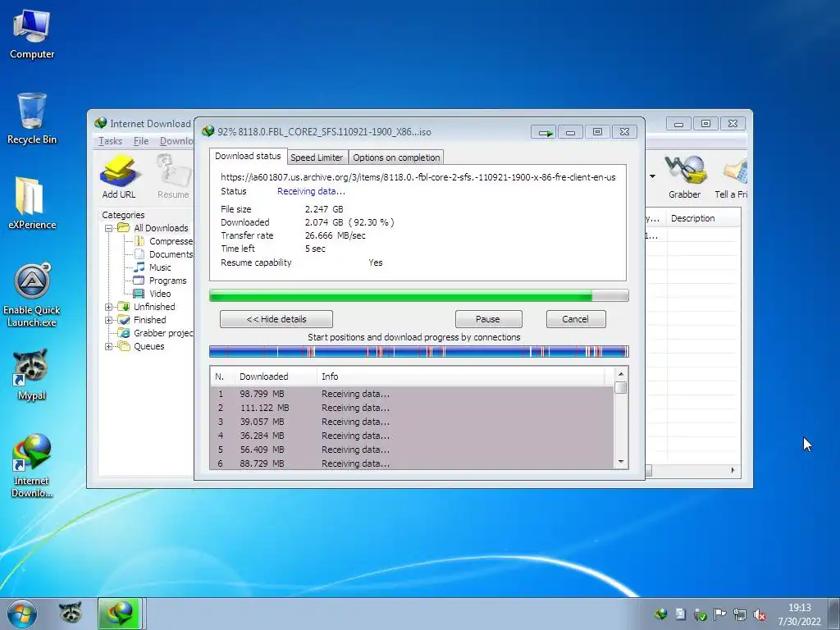Click the Add URL toolbar icon
Screen dimensions: 840x630
(119, 177)
